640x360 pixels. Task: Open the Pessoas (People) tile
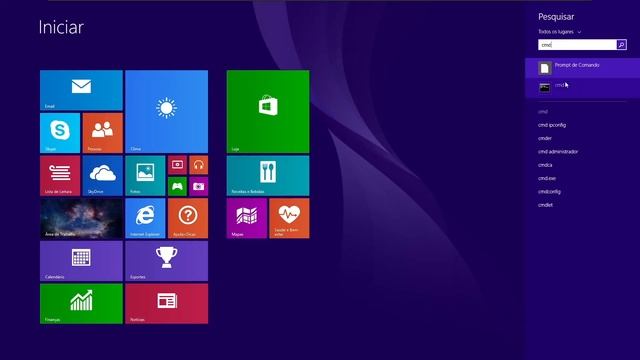click(102, 133)
